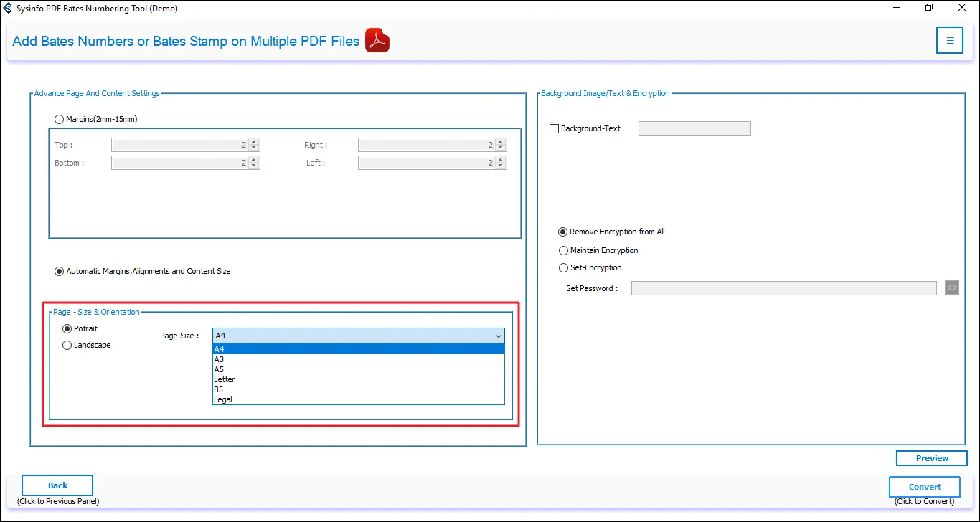Select Remove Encryption from All

[563, 232]
